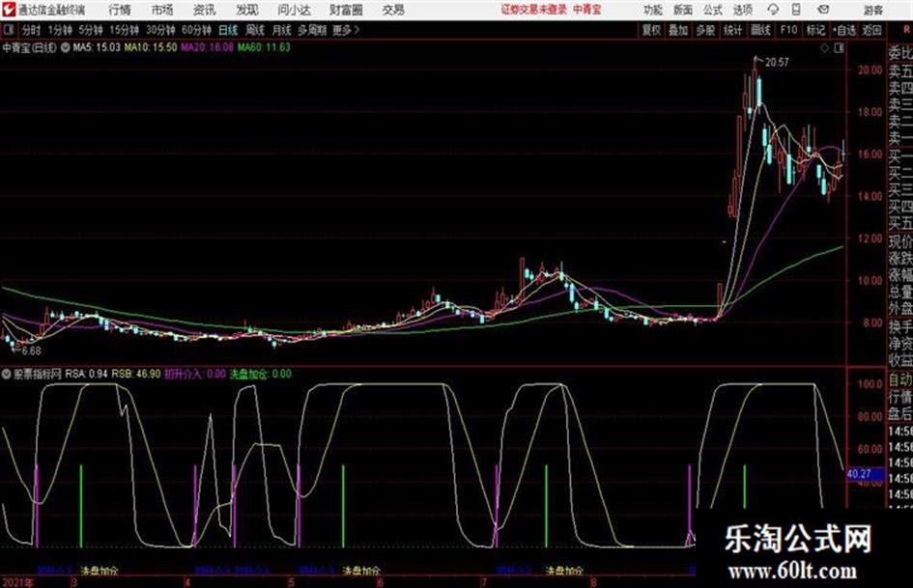Click the 统计 statistics toolbar button
913x588 pixels.
[x=732, y=30]
